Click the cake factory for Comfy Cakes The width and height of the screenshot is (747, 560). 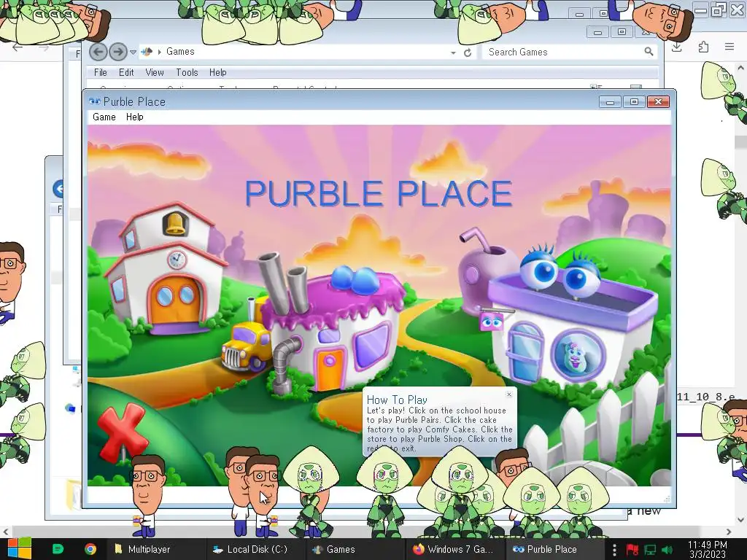coord(333,329)
